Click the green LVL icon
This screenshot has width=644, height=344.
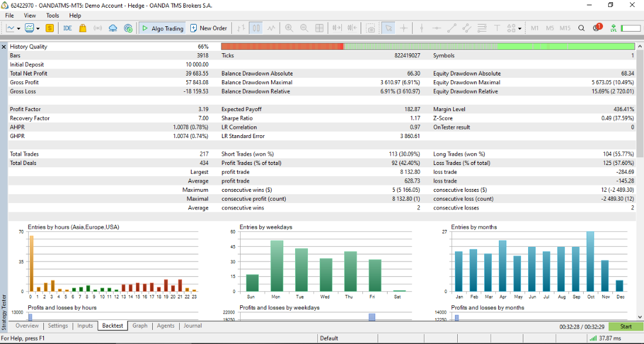point(613,28)
